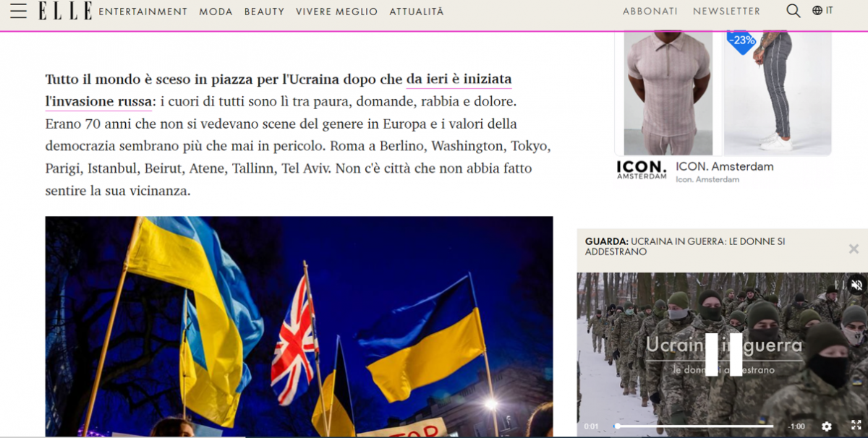
Task: Enter fullscreen video mode
Action: 855,426
